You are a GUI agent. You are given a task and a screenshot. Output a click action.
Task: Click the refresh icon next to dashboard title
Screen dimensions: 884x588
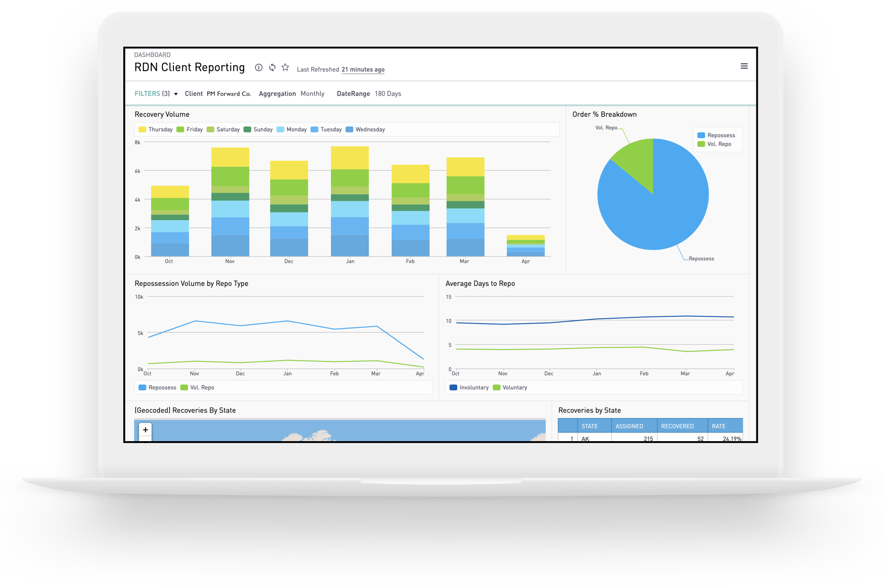coord(272,67)
